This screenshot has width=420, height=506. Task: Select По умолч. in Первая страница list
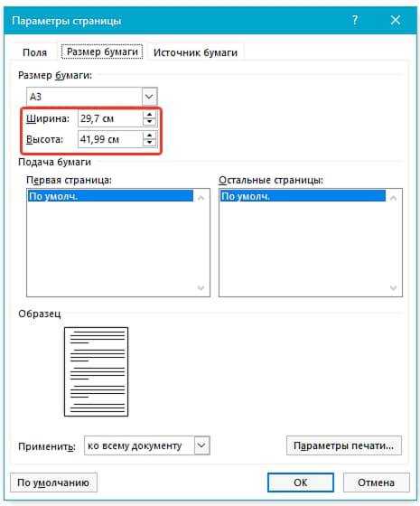(110, 196)
